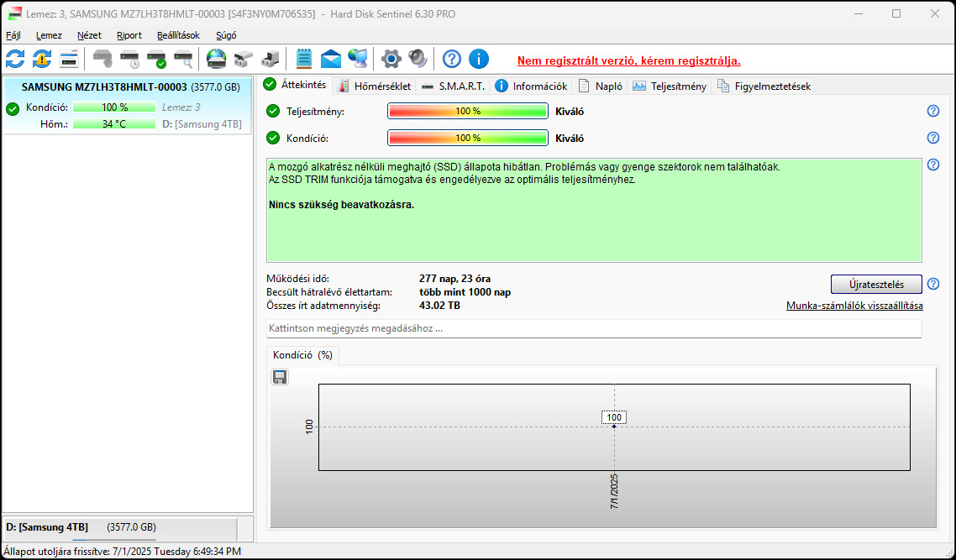The height and width of the screenshot is (560, 956).
Task: Click the Munka-számlálók visszaállítása link
Action: [854, 306]
